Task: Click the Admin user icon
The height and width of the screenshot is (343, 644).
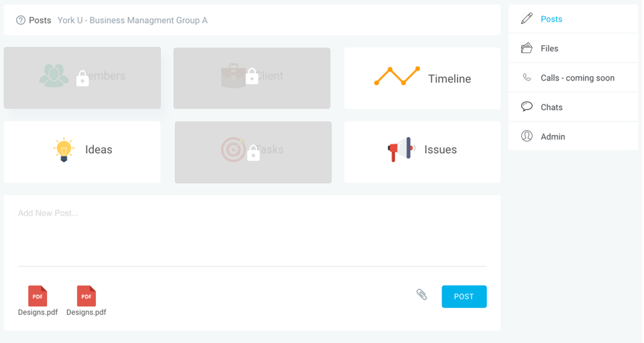Action: (527, 136)
